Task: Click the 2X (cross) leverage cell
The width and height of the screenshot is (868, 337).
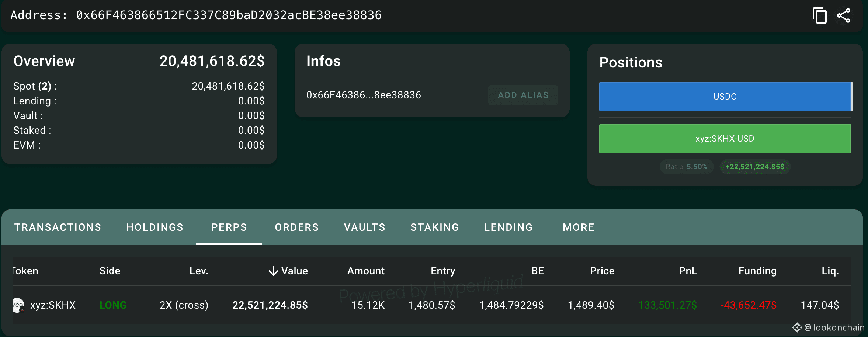Action: [184, 305]
